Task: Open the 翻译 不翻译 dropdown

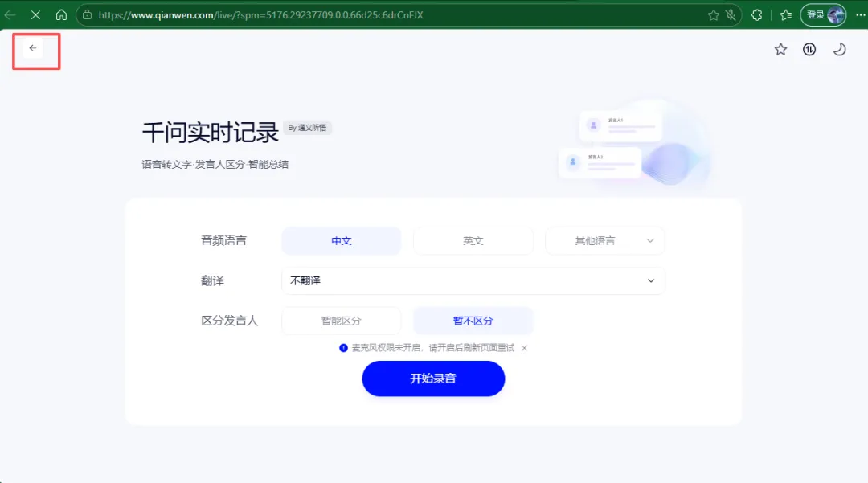Action: coord(473,281)
